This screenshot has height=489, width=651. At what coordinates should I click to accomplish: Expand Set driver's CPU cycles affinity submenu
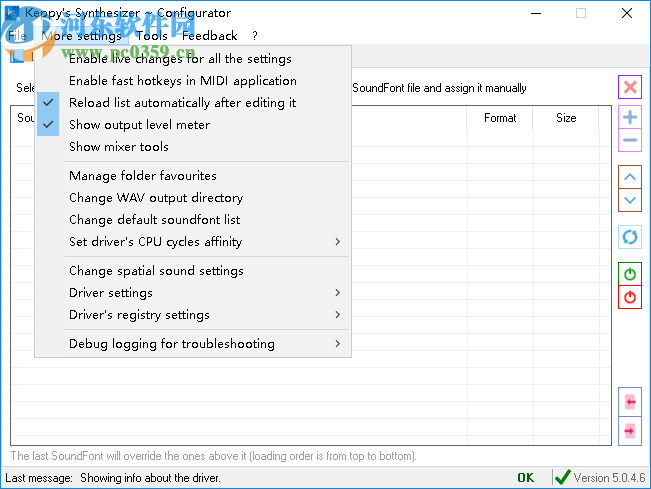click(193, 242)
